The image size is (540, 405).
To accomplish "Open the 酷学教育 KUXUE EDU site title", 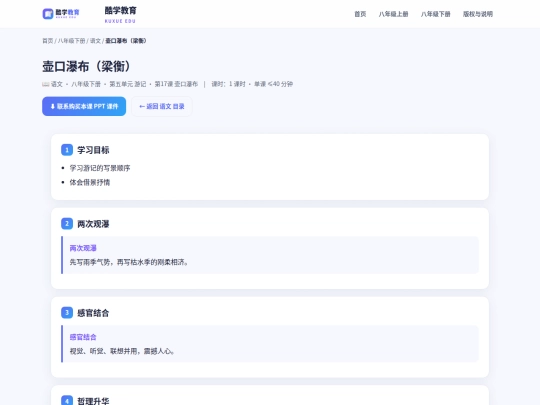I will pos(121,14).
